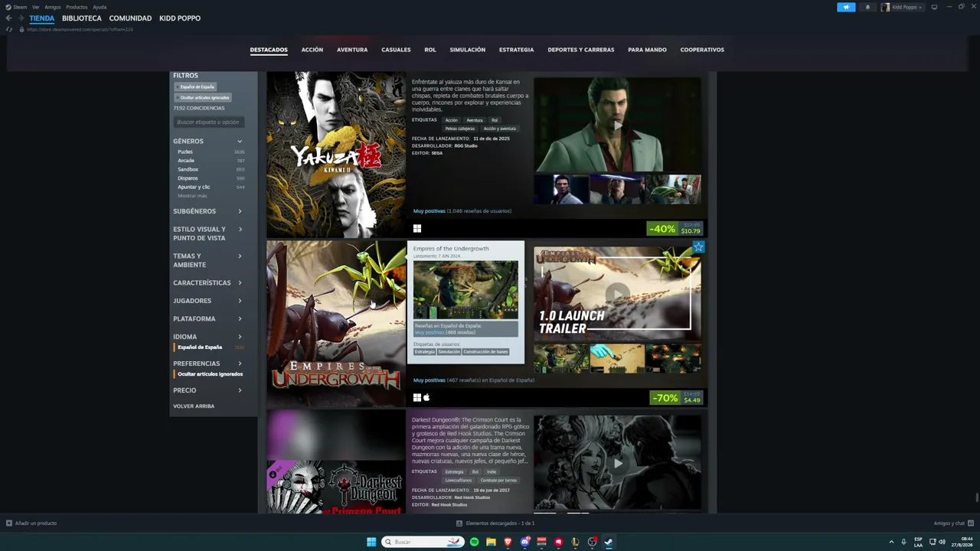Expand the Temas y ambiente section
Image resolution: width=980 pixels, height=551 pixels.
coord(208,260)
